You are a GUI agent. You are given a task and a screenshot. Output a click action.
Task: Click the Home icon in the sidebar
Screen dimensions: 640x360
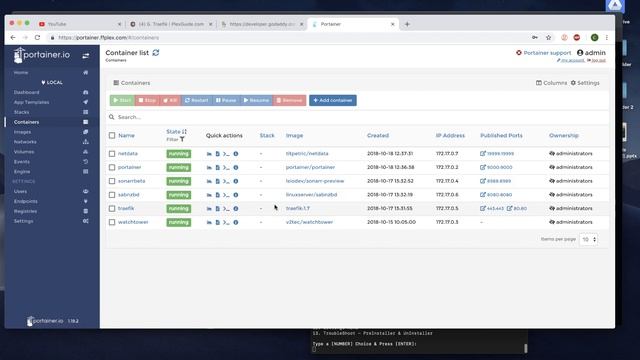(86, 73)
